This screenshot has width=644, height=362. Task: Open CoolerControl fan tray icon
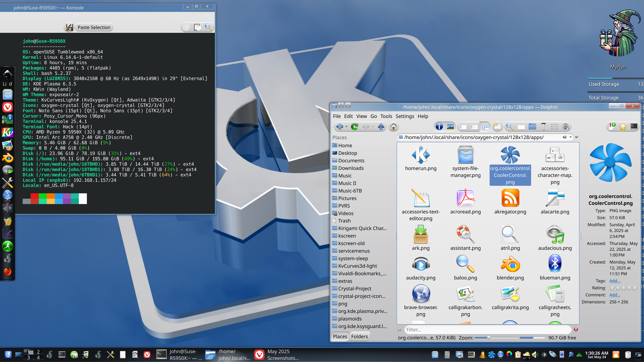(492, 354)
